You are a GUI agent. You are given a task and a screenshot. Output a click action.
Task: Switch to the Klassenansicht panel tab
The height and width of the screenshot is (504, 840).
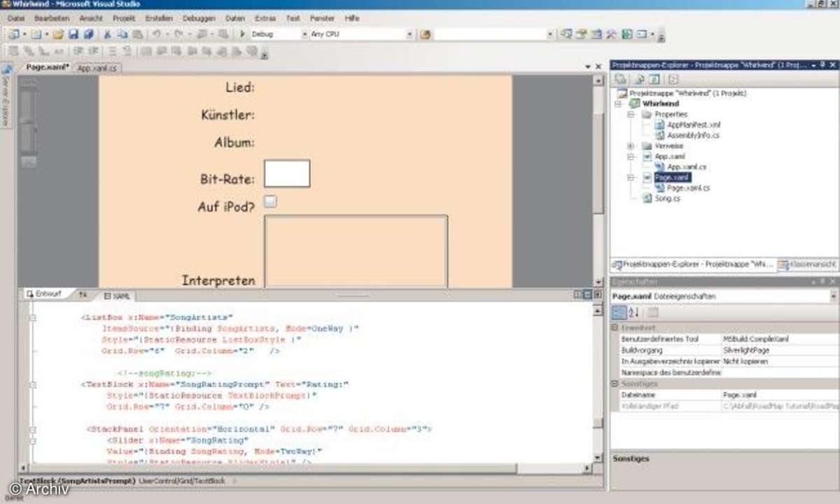click(x=808, y=265)
